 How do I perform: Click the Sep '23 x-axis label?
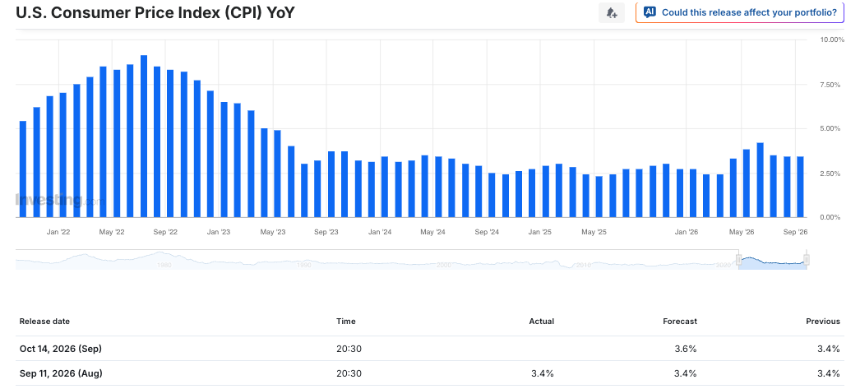click(x=326, y=232)
